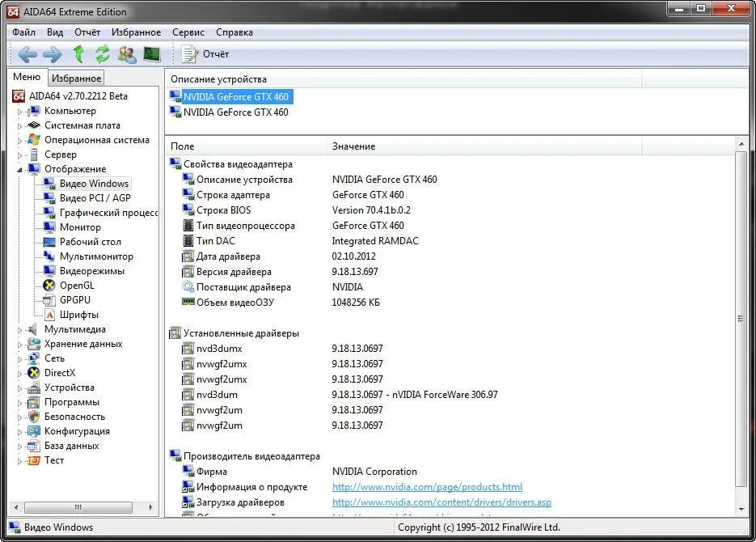Viewport: 756px width, 542px height.
Task: Open the NVIDIA products page link
Action: click(x=427, y=486)
